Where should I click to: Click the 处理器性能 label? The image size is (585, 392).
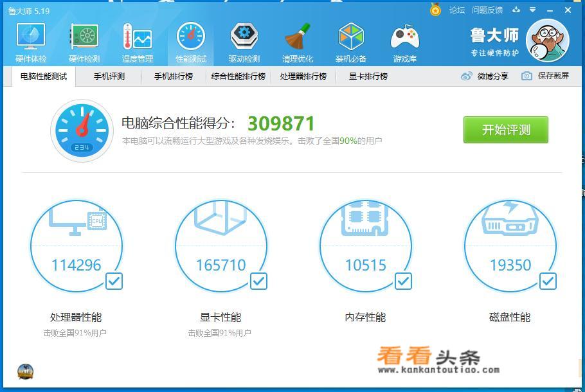click(76, 317)
